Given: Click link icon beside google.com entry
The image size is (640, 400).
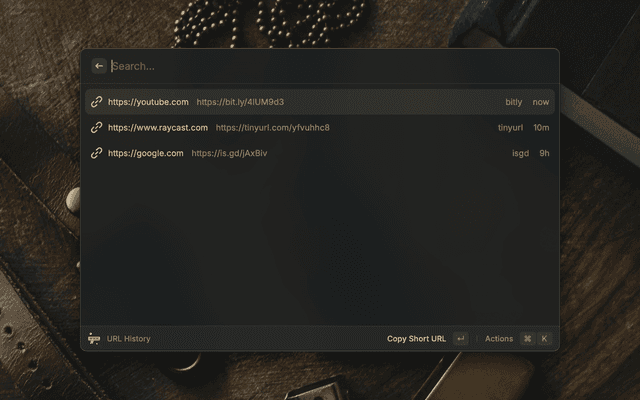Looking at the screenshot, I should pyautogui.click(x=96, y=153).
